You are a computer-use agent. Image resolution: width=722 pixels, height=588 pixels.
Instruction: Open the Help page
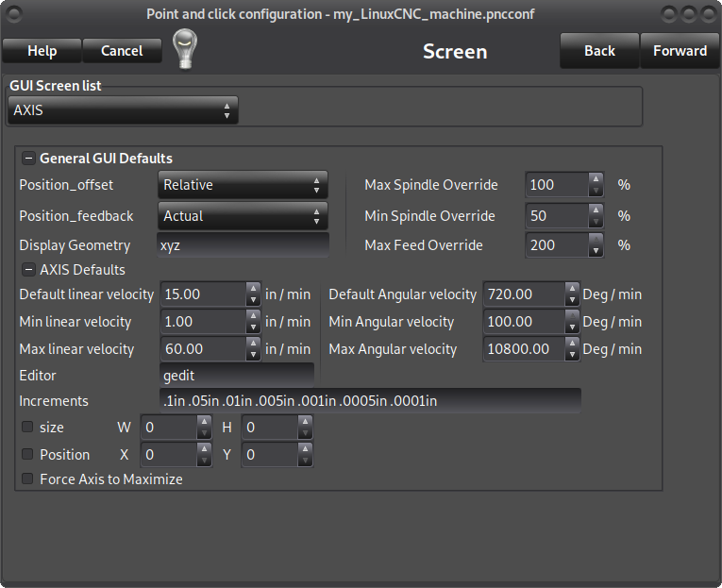click(42, 51)
